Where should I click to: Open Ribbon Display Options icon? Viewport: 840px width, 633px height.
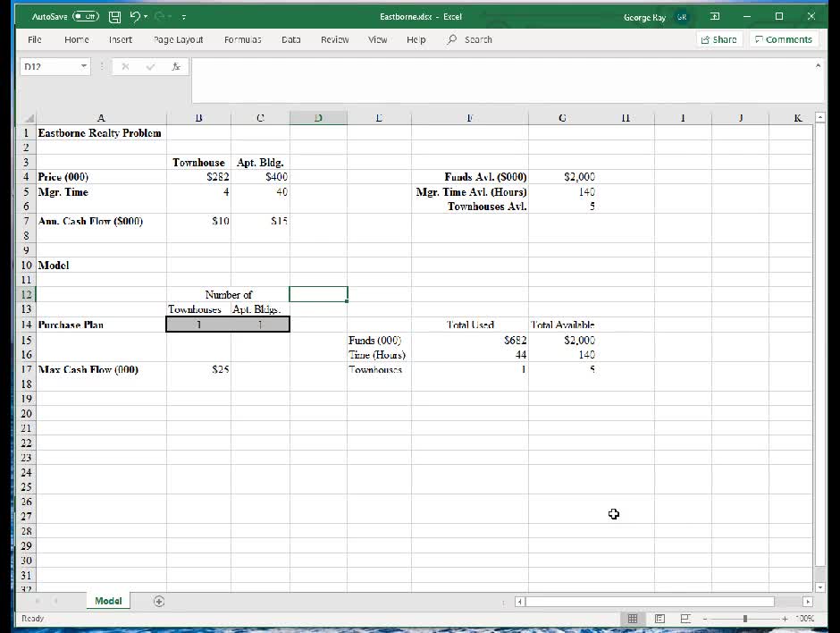[x=715, y=17]
